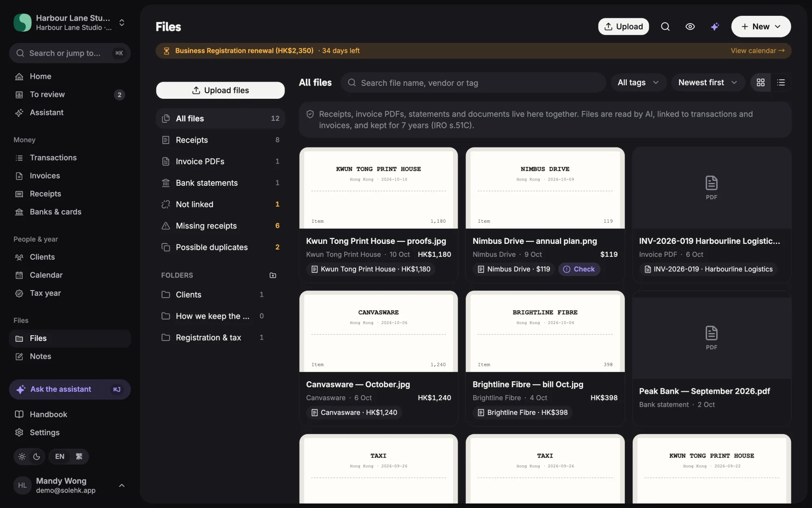Click the Upload files button
Viewport: 812px width, 508px height.
pyautogui.click(x=220, y=90)
